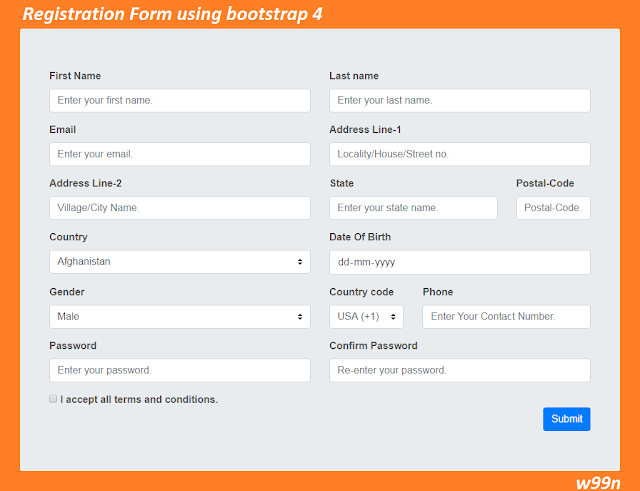The width and height of the screenshot is (640, 491).
Task: Click the Gender field label
Action: [x=67, y=292]
